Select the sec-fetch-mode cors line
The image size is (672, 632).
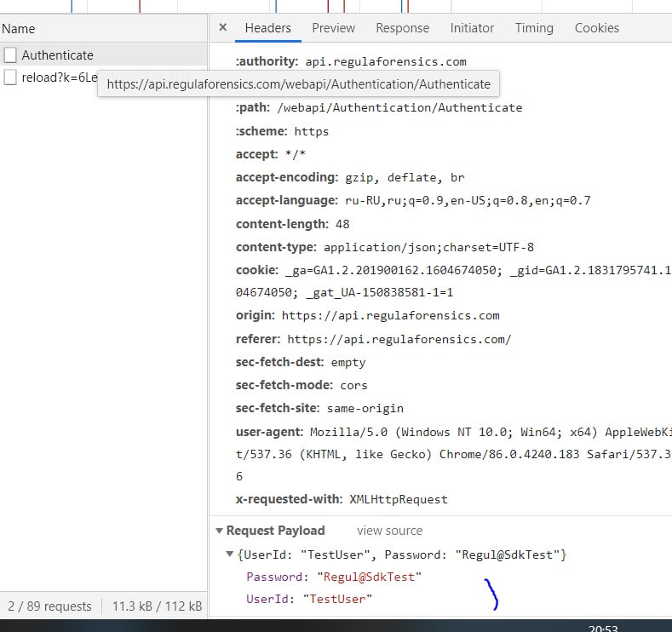click(x=302, y=385)
